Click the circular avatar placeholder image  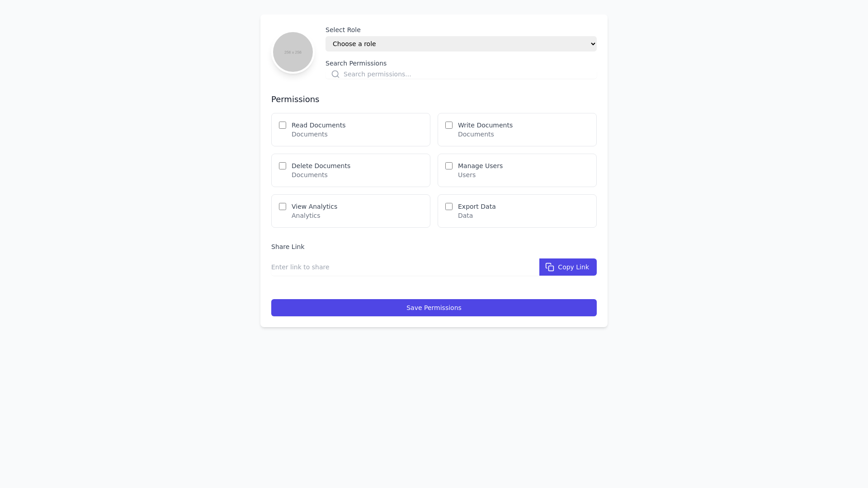click(x=292, y=52)
